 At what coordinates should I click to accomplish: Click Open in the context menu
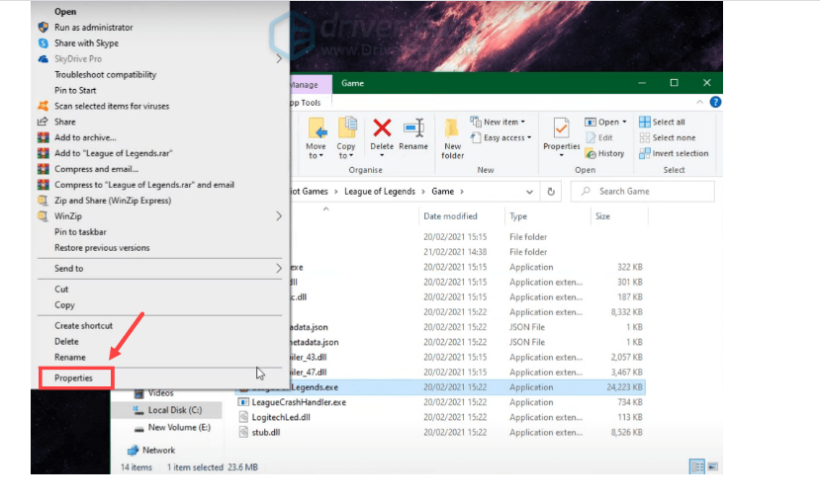coord(65,12)
